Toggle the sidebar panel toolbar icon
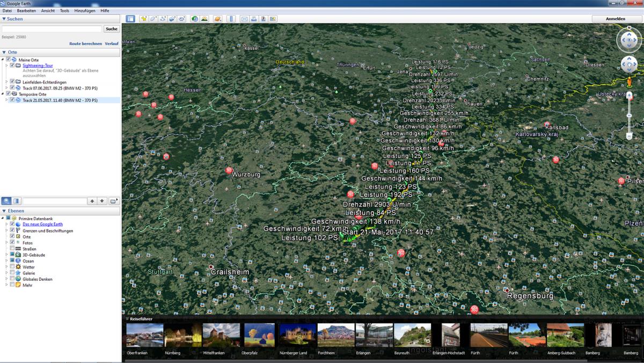 [x=130, y=19]
